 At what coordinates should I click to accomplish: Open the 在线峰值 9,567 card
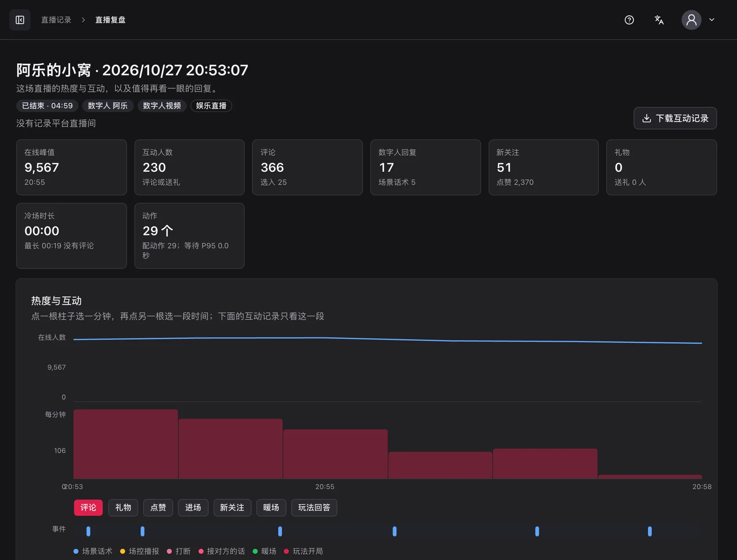pyautogui.click(x=71, y=167)
